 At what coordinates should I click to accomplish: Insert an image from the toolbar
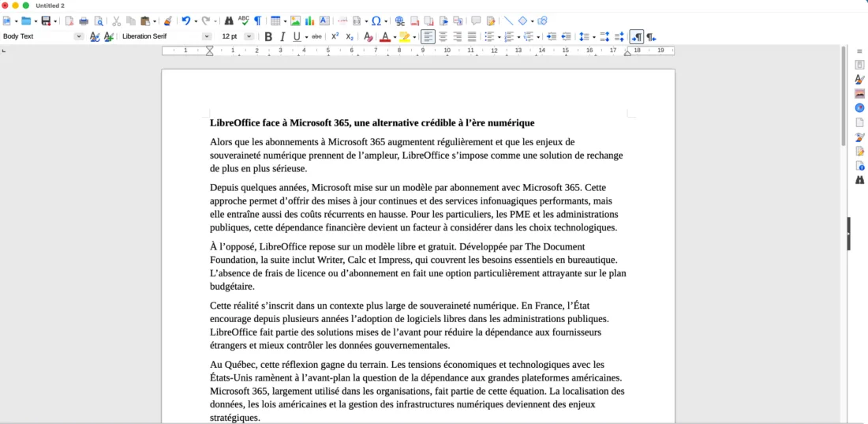point(296,21)
